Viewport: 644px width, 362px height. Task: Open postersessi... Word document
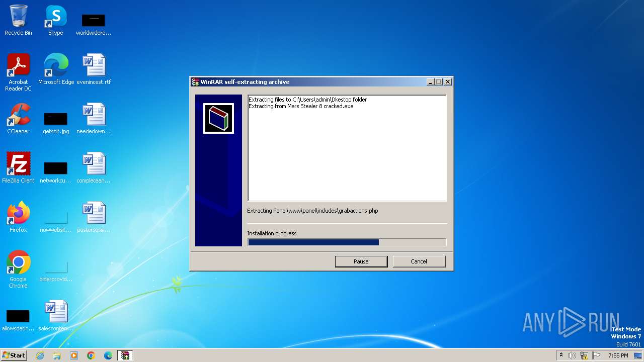94,217
